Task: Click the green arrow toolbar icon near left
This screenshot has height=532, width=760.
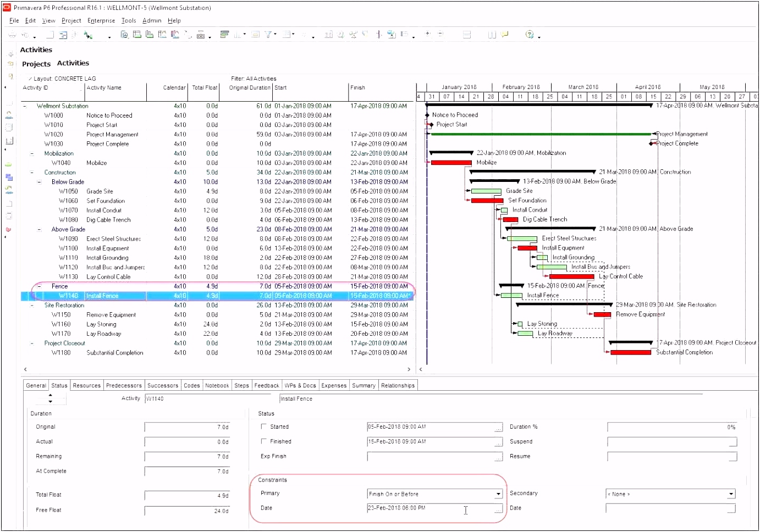Action: 88,35
